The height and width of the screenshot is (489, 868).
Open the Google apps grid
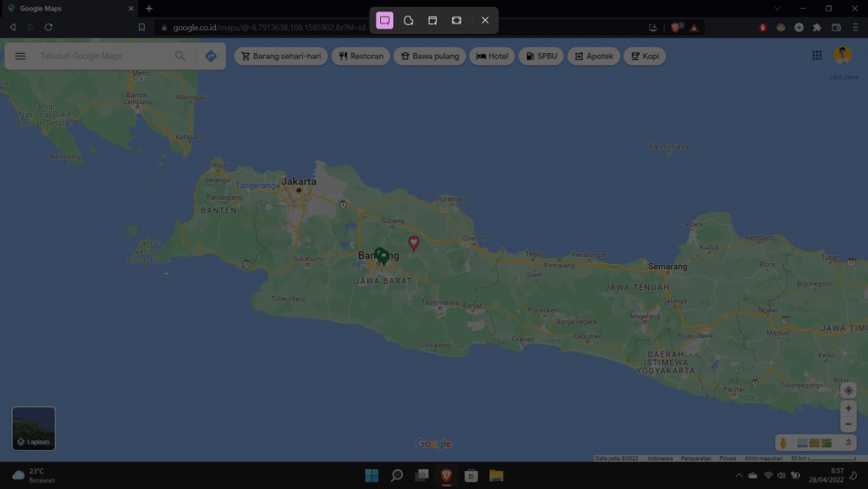[817, 56]
